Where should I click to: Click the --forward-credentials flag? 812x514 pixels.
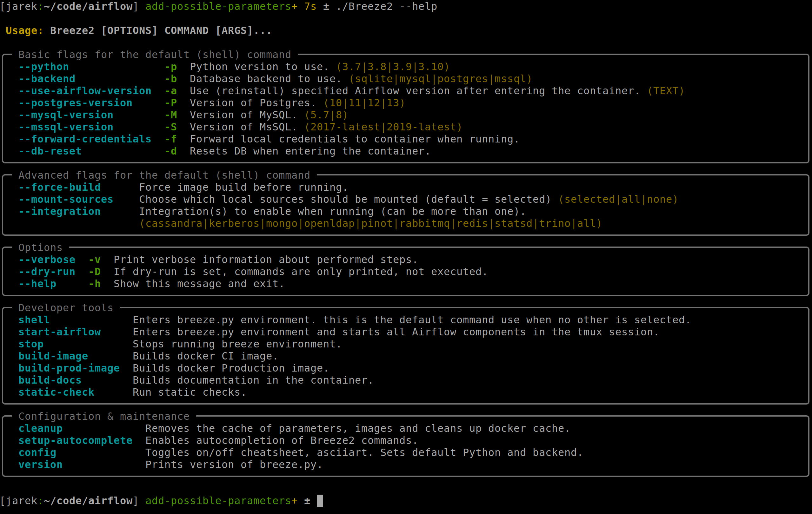click(85, 139)
